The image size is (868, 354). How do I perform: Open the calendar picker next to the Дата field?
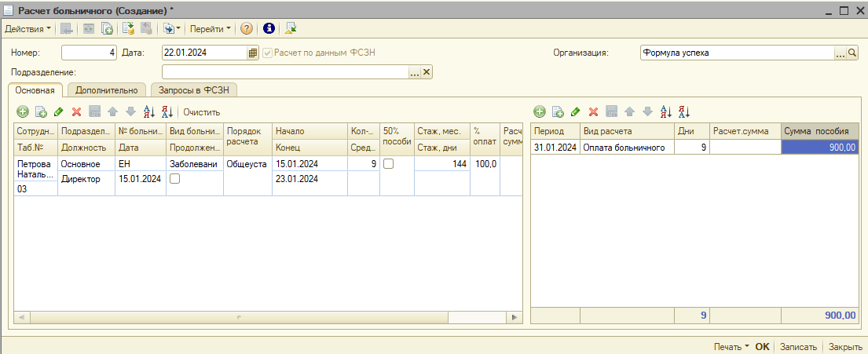tap(253, 53)
